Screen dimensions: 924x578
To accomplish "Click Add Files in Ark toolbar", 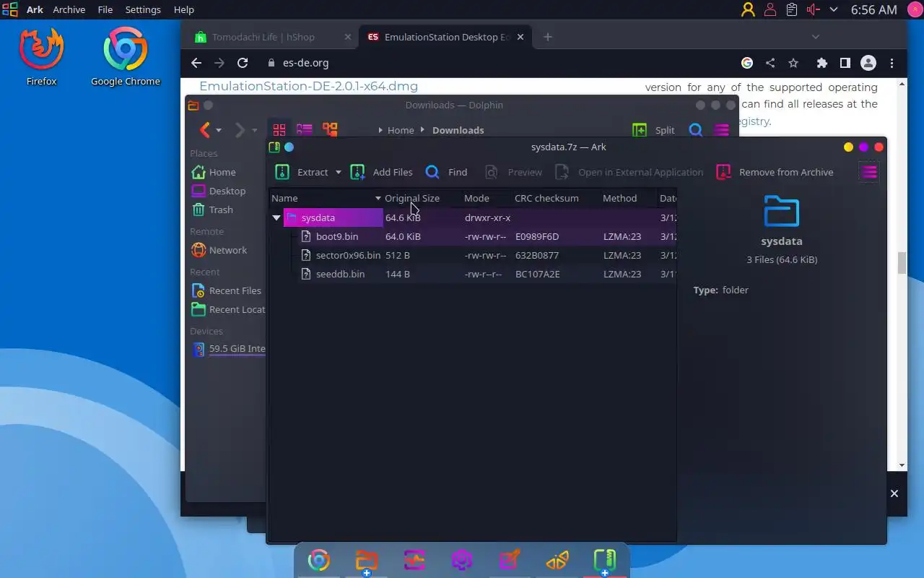I will click(382, 172).
